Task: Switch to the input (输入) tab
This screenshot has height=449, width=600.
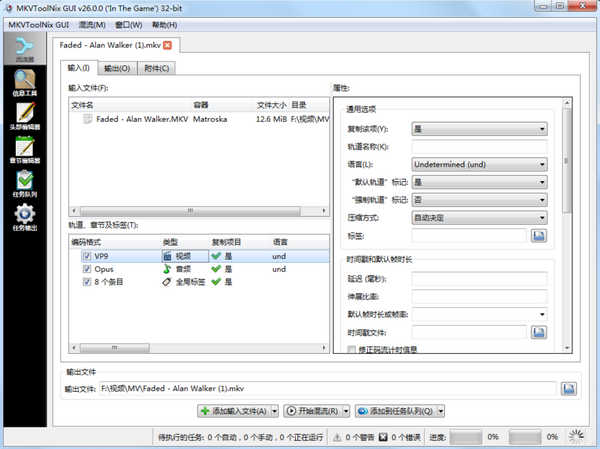Action: coord(79,68)
